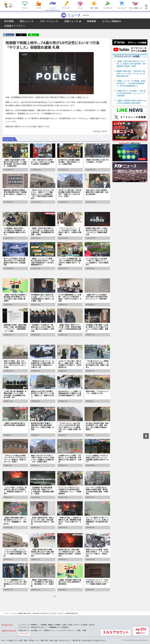The image size is (150, 644).
Task: Click the サイトマップ button in footer
Action: pos(24,633)
